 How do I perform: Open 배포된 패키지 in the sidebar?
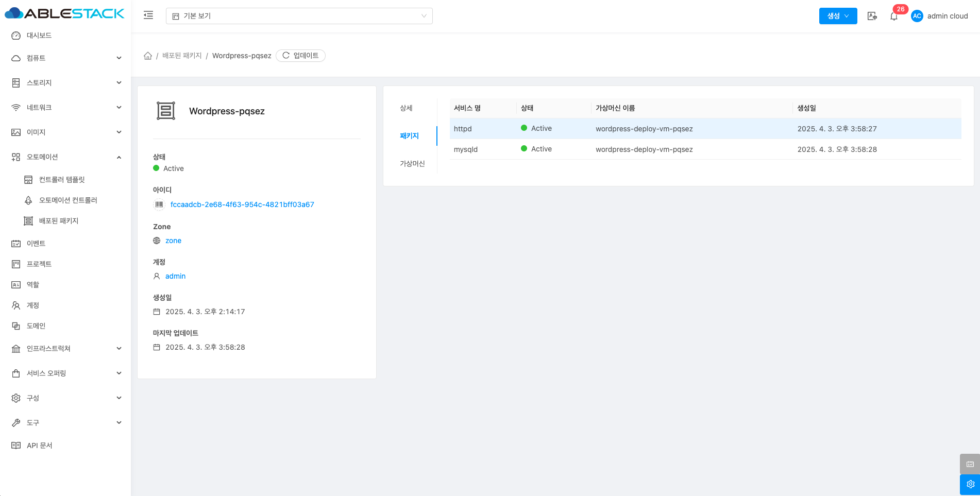59,221
